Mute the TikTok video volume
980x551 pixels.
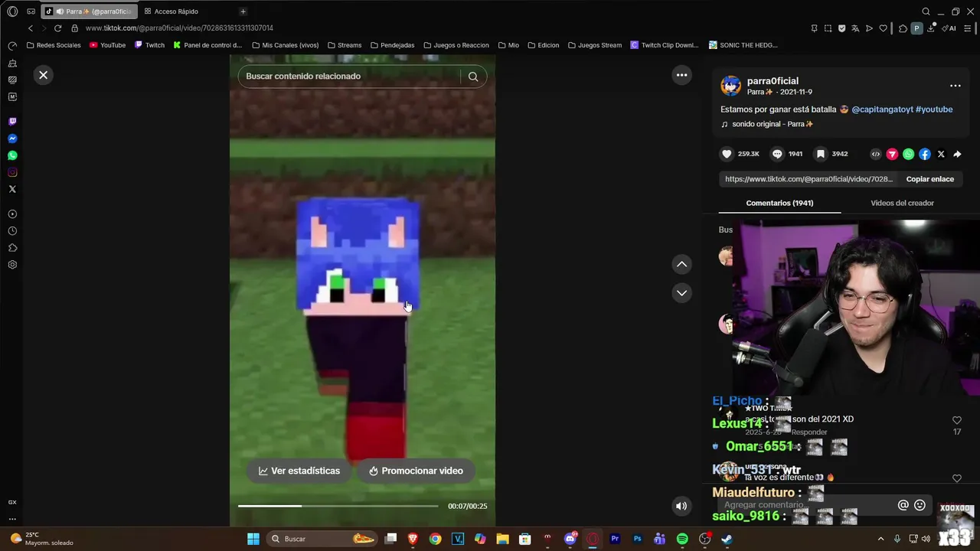coord(681,506)
